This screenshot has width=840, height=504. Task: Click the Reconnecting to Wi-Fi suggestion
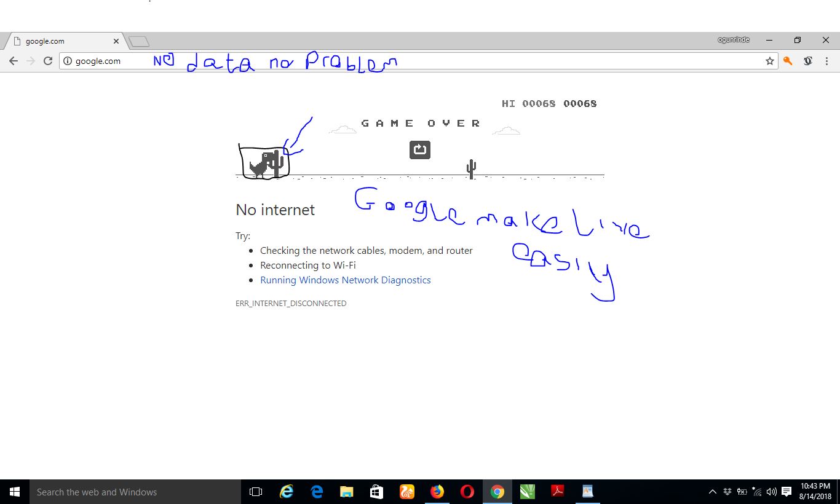point(308,265)
